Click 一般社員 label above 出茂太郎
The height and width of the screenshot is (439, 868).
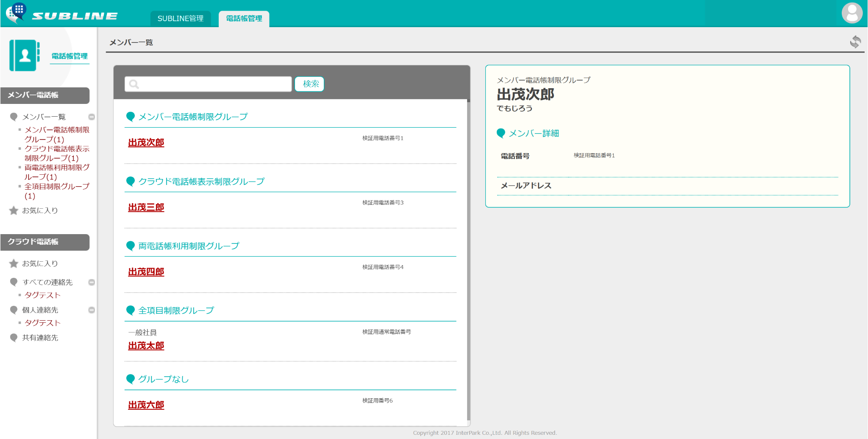tap(142, 333)
